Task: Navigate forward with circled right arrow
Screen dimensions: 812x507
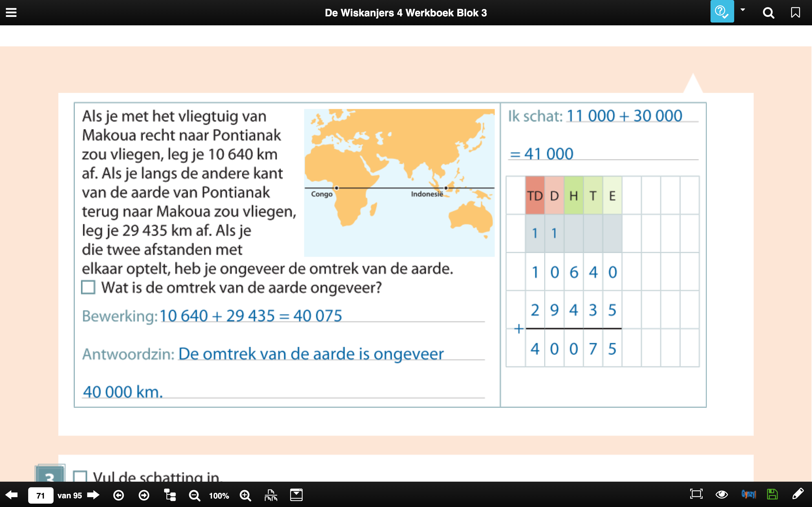Action: click(144, 495)
